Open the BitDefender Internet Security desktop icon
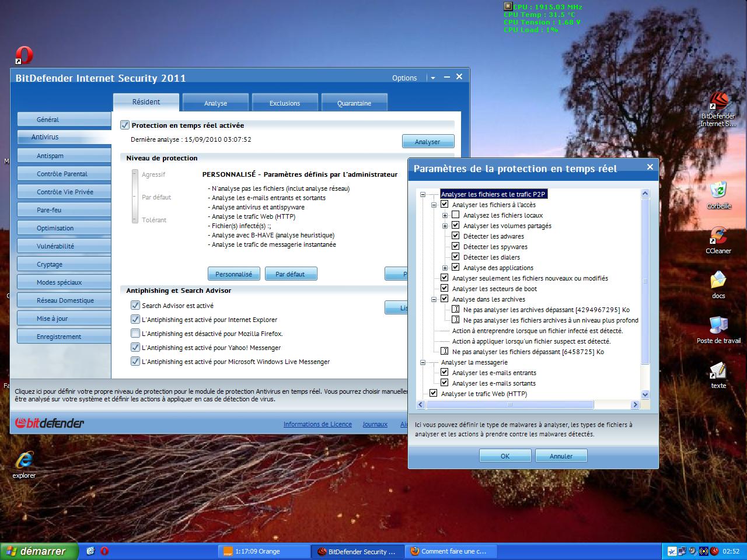The width and height of the screenshot is (747, 560). [718, 108]
